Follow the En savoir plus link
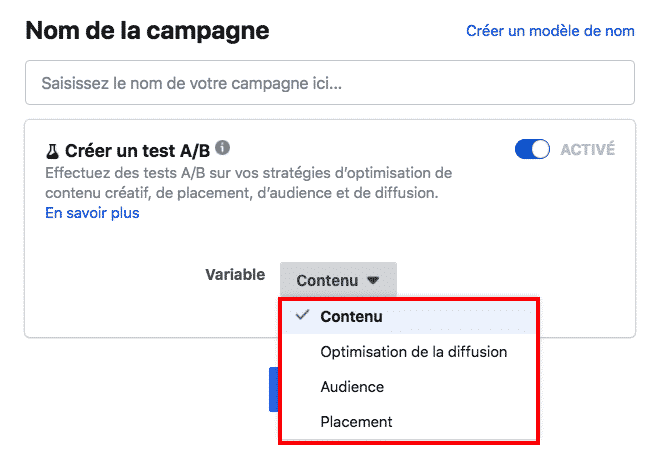 click(x=92, y=213)
